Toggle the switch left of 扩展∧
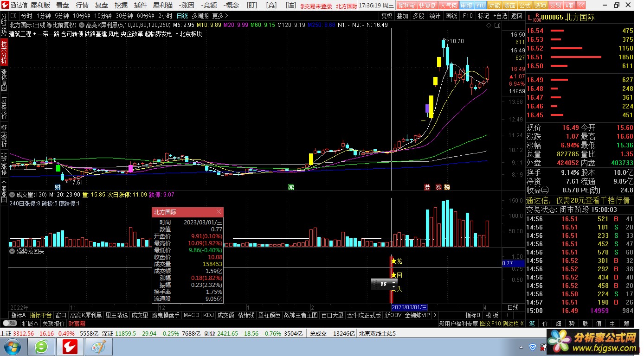644x356 pixels. (x=10, y=324)
